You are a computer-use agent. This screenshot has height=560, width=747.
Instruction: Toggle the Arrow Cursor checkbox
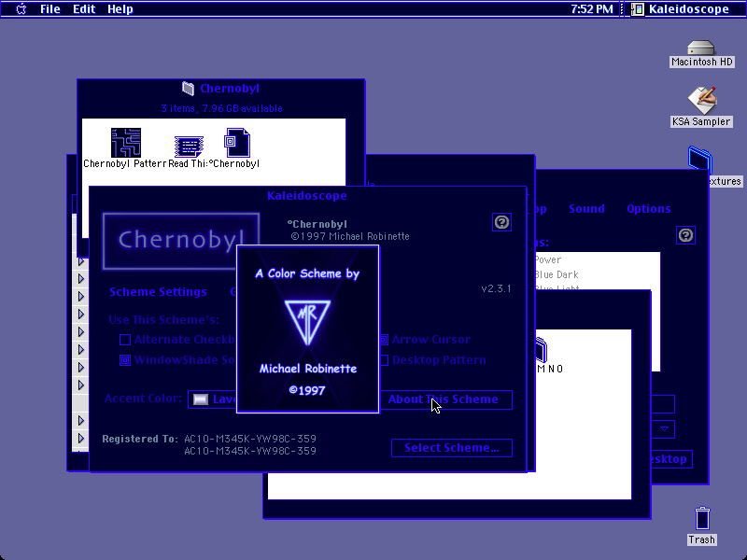point(384,340)
